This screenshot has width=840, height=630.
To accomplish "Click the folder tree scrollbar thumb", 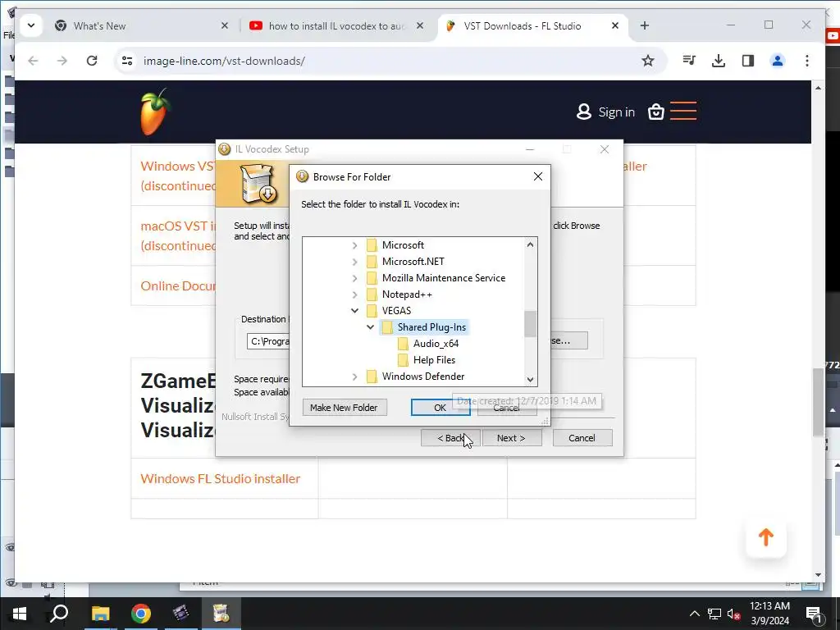I will [x=531, y=324].
